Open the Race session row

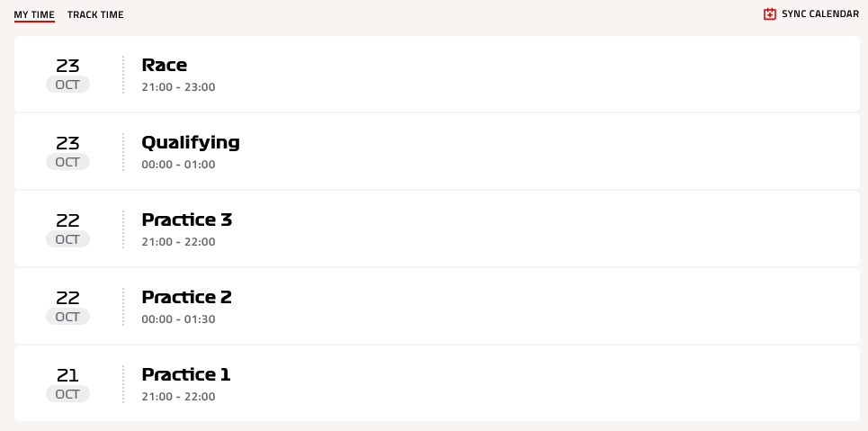pyautogui.click(x=437, y=74)
